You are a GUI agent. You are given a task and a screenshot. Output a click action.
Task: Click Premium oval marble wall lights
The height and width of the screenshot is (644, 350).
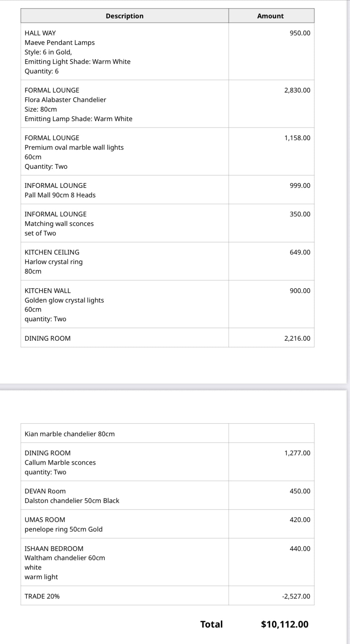74,147
